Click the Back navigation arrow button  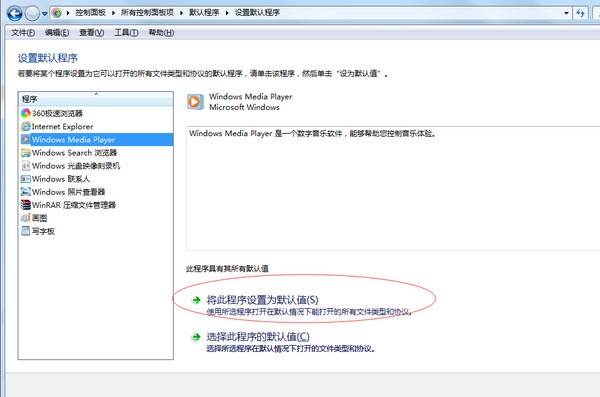15,13
